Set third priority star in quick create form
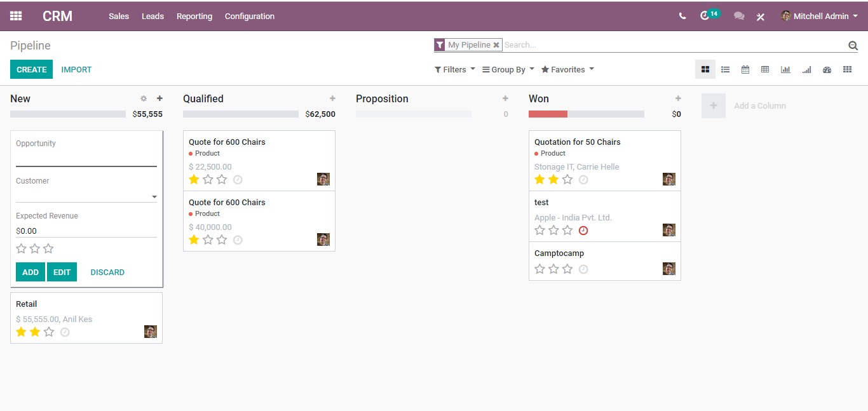 [x=48, y=248]
